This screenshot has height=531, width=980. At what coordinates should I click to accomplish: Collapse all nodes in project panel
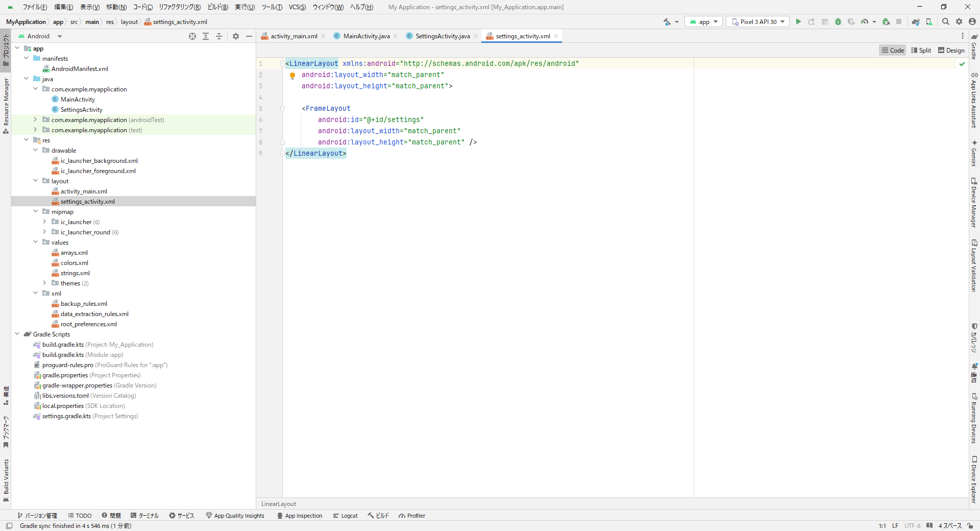tap(219, 36)
